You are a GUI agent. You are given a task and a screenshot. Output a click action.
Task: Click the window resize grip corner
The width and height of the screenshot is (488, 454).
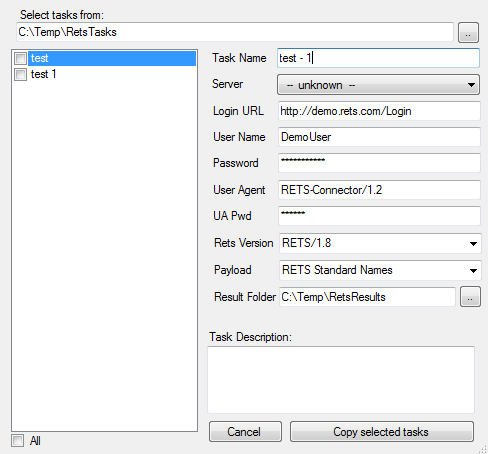point(482,449)
